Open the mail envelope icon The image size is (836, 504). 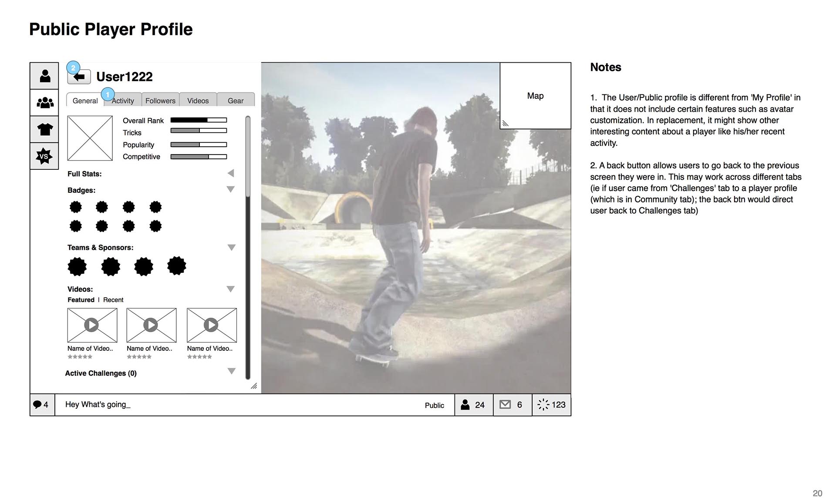click(505, 405)
